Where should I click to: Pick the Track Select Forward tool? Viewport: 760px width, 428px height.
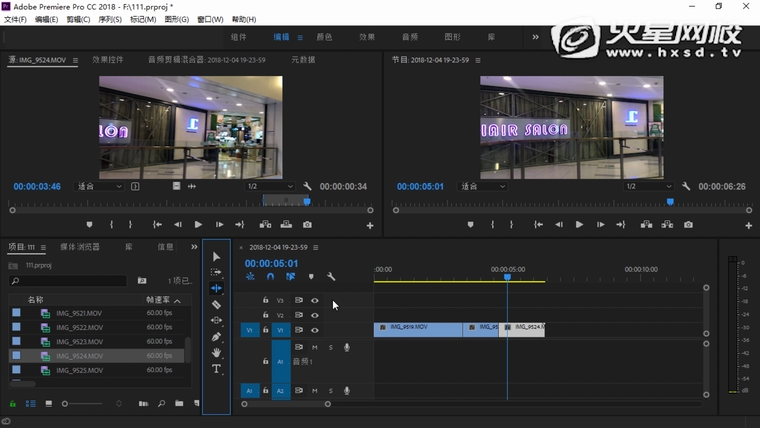click(216, 272)
